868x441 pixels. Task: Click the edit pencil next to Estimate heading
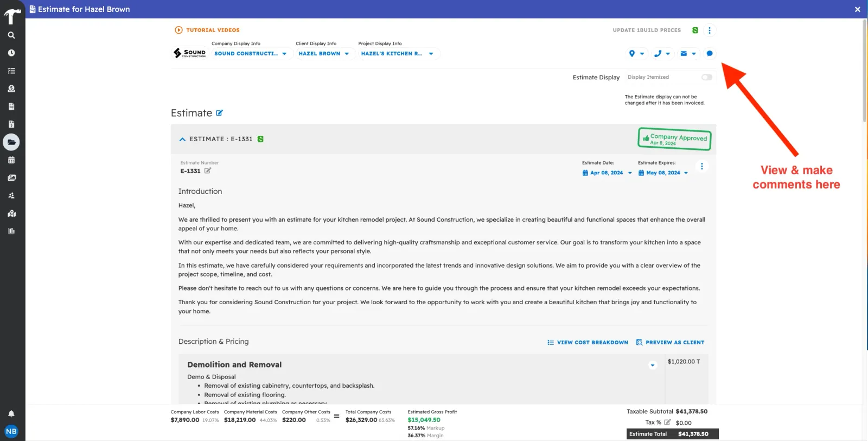point(220,113)
